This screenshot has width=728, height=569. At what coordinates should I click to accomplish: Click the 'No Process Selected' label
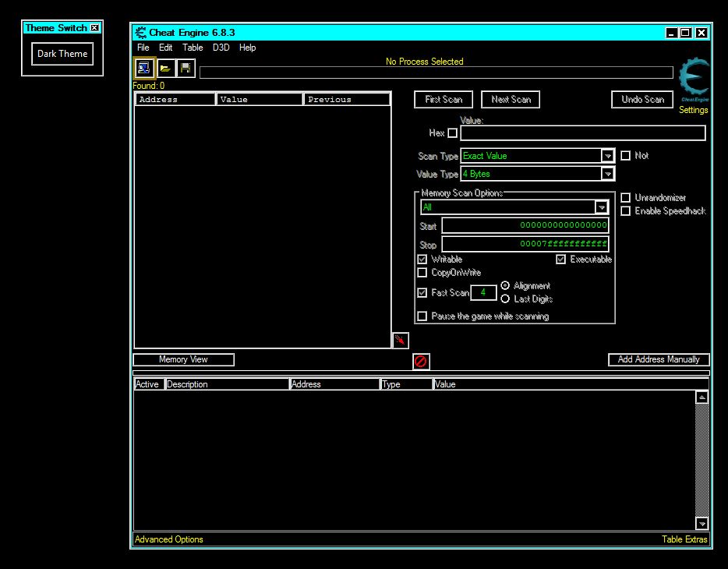[424, 62]
